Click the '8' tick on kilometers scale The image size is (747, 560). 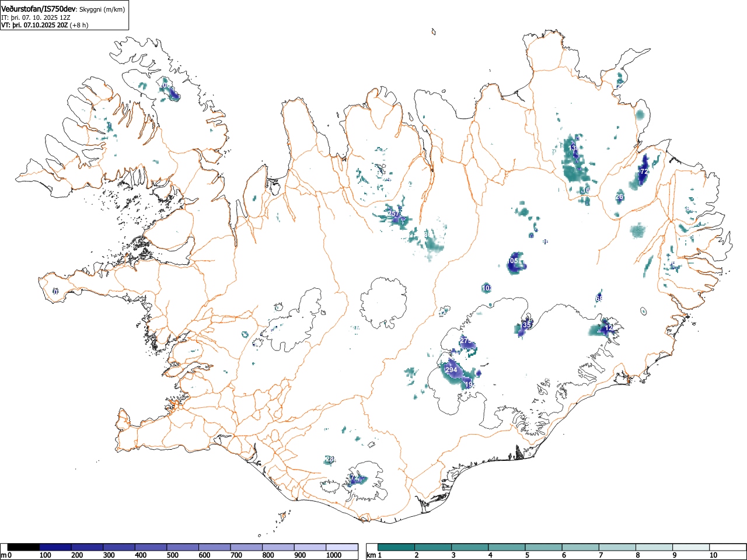(x=638, y=555)
